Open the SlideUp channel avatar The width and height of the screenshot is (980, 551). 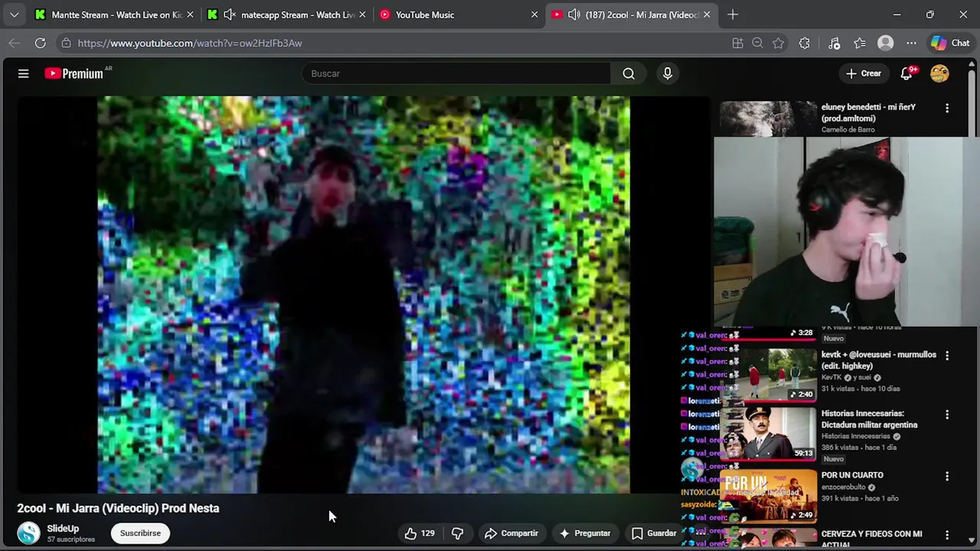pos(28,533)
